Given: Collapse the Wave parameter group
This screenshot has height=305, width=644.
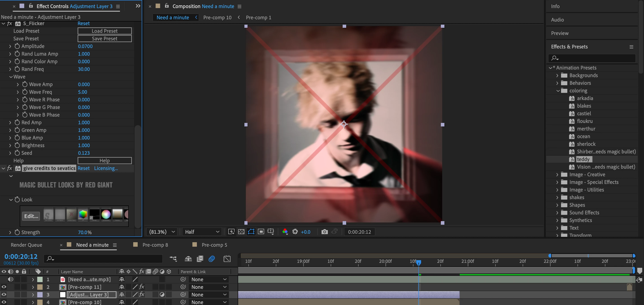Looking at the screenshot, I should pyautogui.click(x=11, y=77).
